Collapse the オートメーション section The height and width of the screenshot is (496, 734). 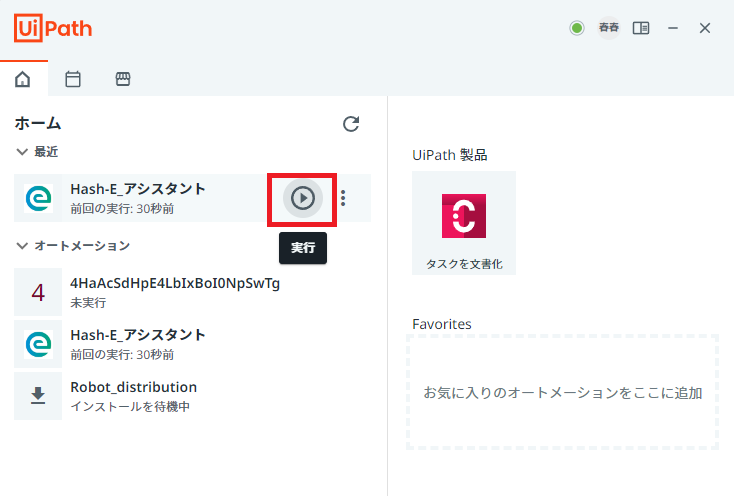pyautogui.click(x=22, y=246)
